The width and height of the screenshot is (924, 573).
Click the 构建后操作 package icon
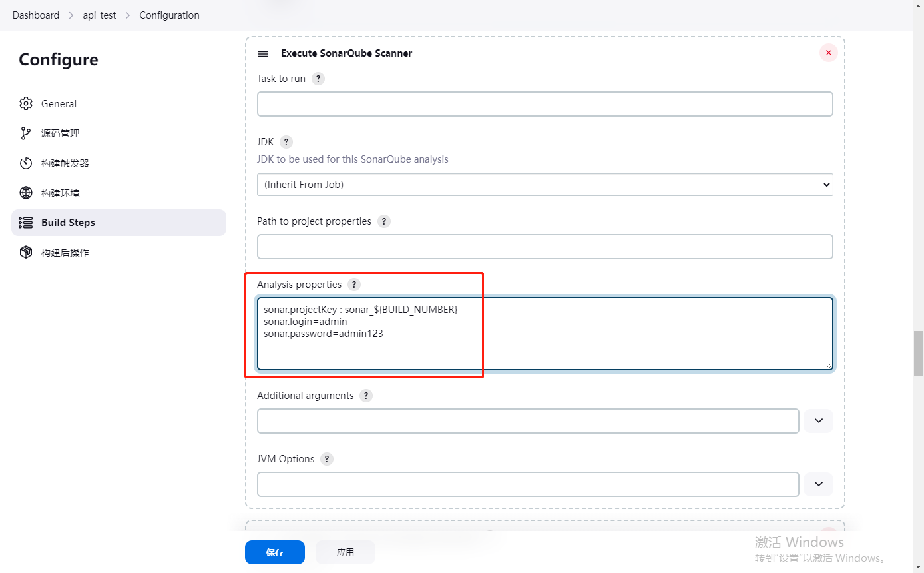(26, 253)
